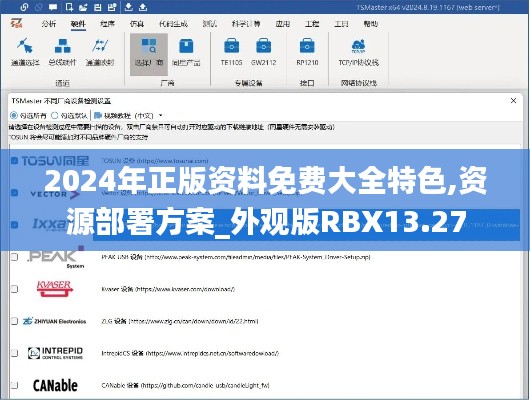Click the 同星产品 product icon
530x400 pixels.
(186, 52)
